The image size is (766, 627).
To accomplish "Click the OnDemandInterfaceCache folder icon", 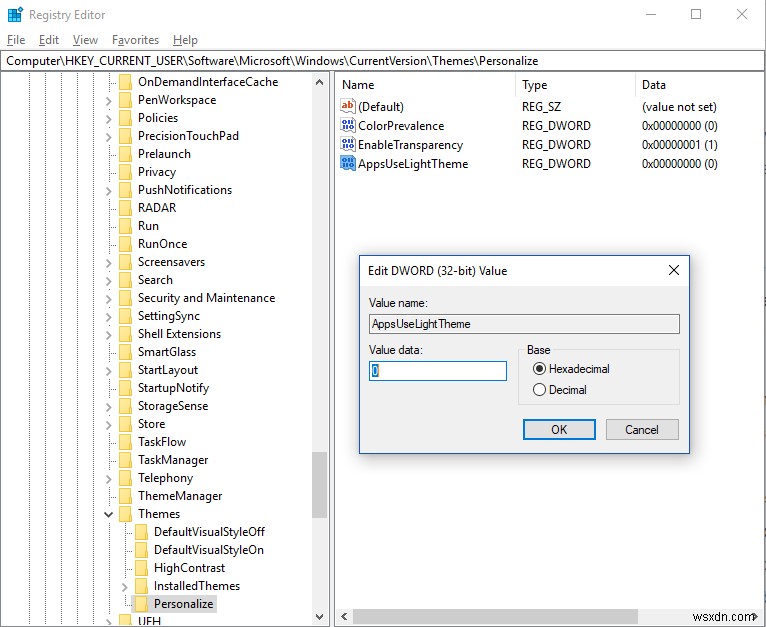I will pos(126,82).
